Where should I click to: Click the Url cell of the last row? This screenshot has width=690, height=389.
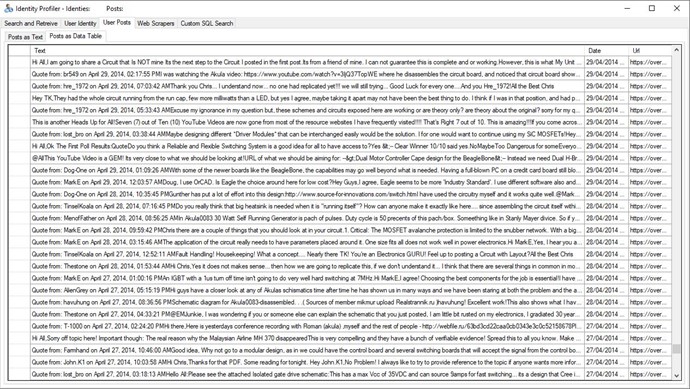[x=650, y=374]
